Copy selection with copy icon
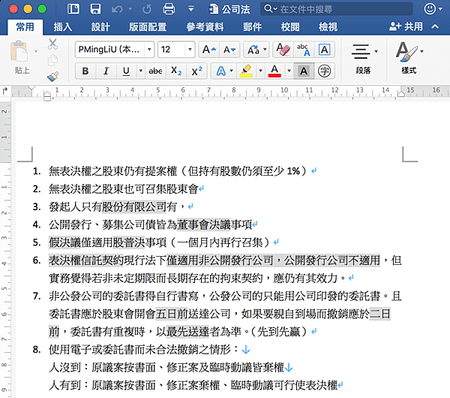 [x=53, y=61]
